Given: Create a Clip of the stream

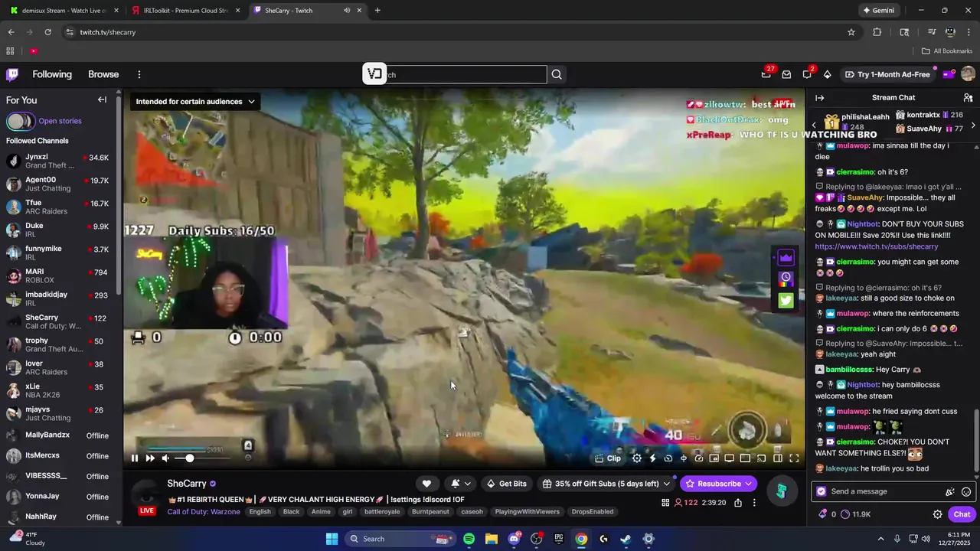Looking at the screenshot, I should (608, 458).
